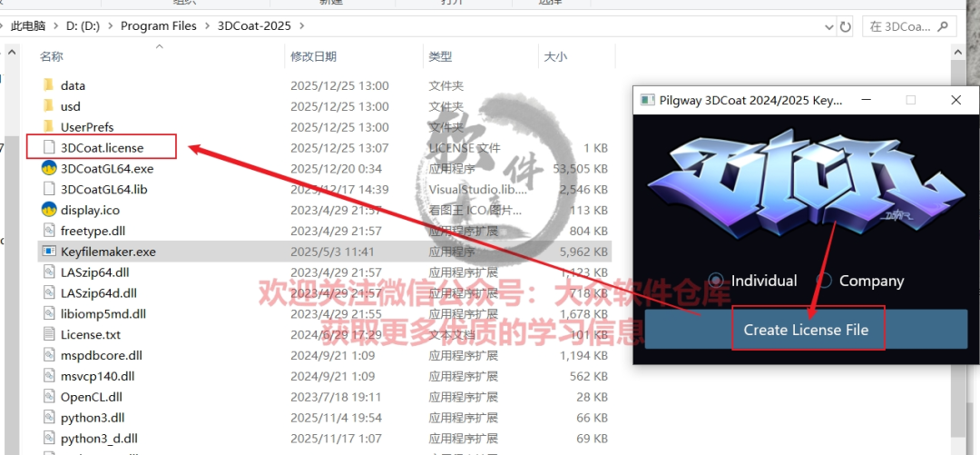980x455 pixels.
Task: Expand the chevron after Program Files
Action: [207, 26]
